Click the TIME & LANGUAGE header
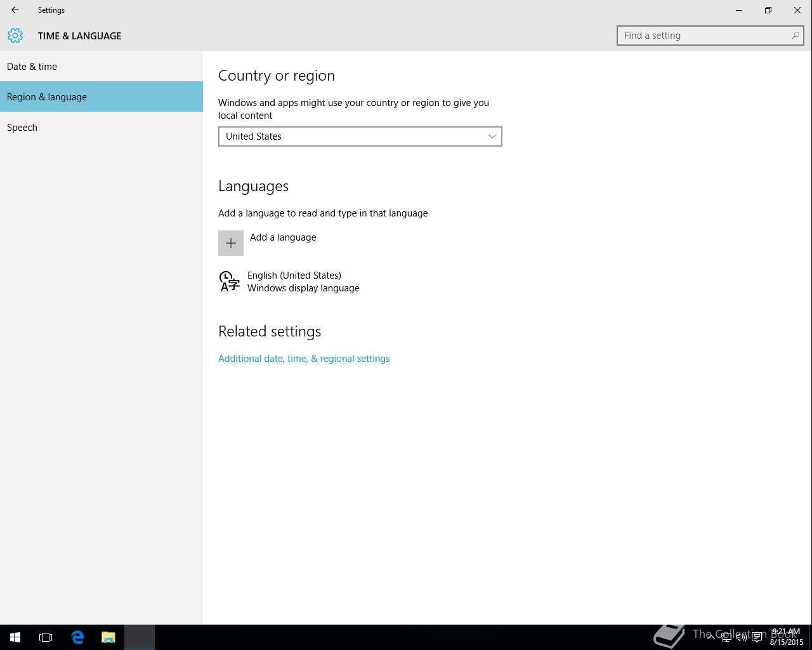 coord(79,36)
